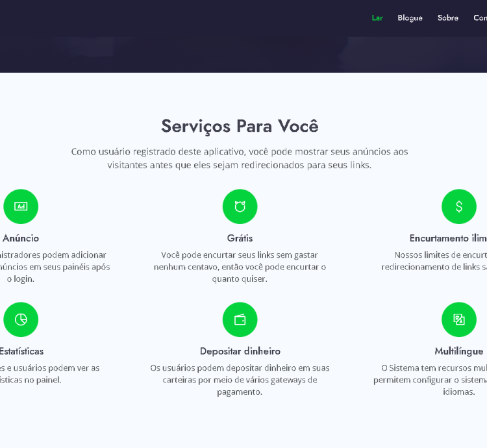This screenshot has width=487, height=448.
Task: Click the partially visible menu item after Sobre
Action: coord(480,18)
